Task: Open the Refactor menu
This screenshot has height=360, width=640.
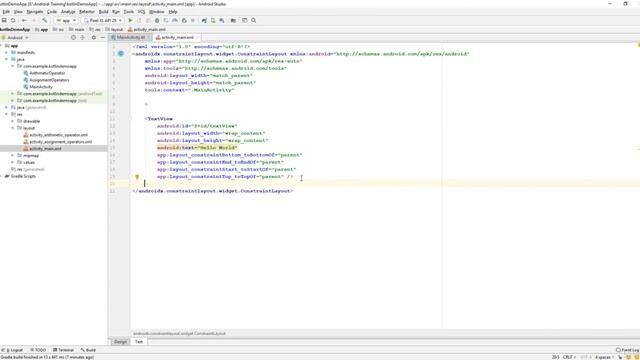Action: [87, 12]
